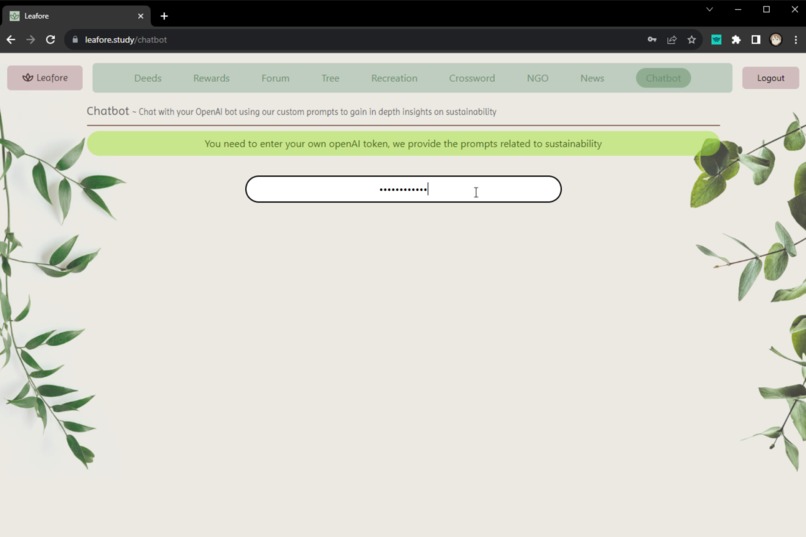Open the NGO page

pos(537,78)
